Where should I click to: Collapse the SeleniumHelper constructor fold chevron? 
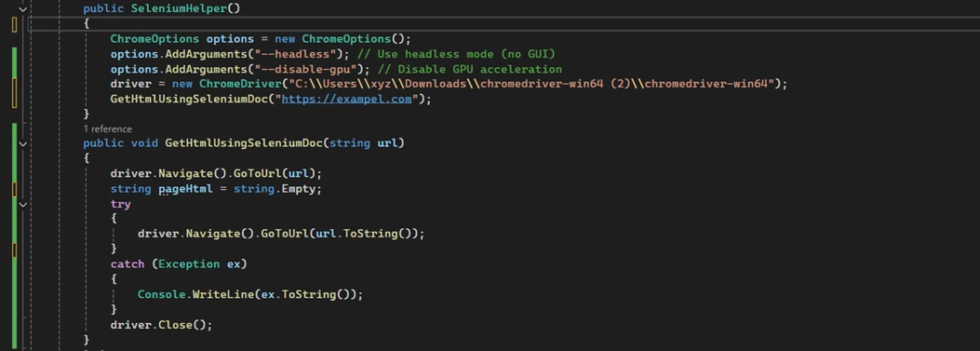[x=23, y=8]
